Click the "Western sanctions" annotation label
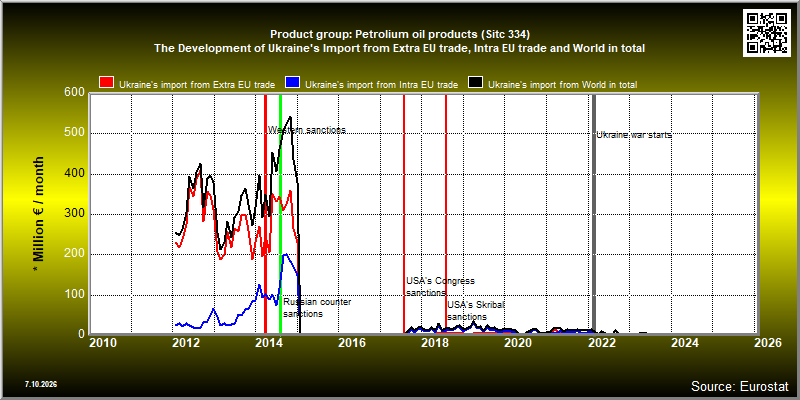Screen dimensions: 800x400 click(307, 130)
